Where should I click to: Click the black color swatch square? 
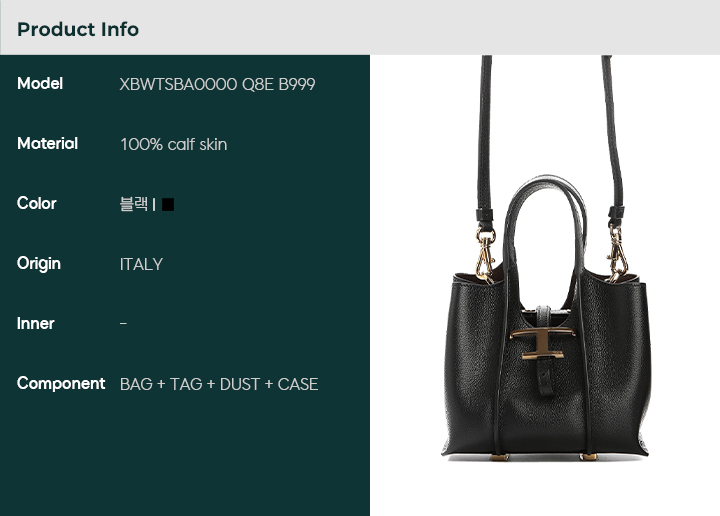(x=168, y=204)
